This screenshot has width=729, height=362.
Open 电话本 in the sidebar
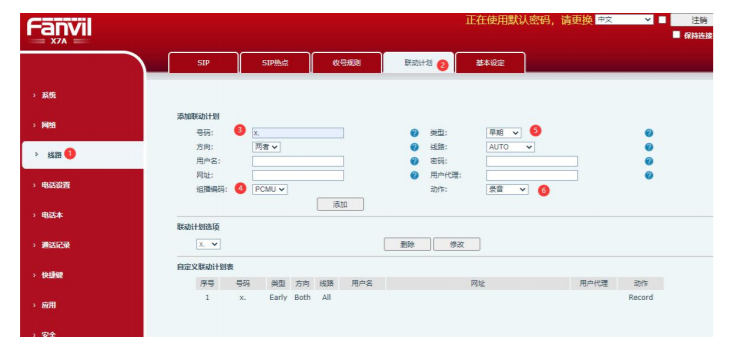(52, 215)
